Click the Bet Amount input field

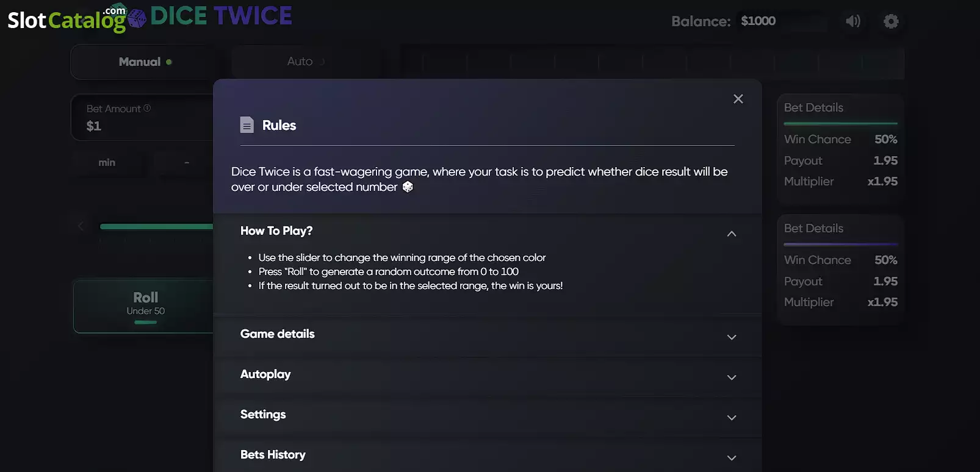142,117
